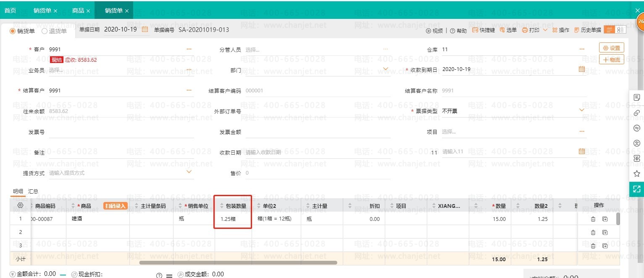Viewport: 644px width, 278px height.
Task: Click the 1.25箱 packaging quantity cell
Action: tap(233, 219)
